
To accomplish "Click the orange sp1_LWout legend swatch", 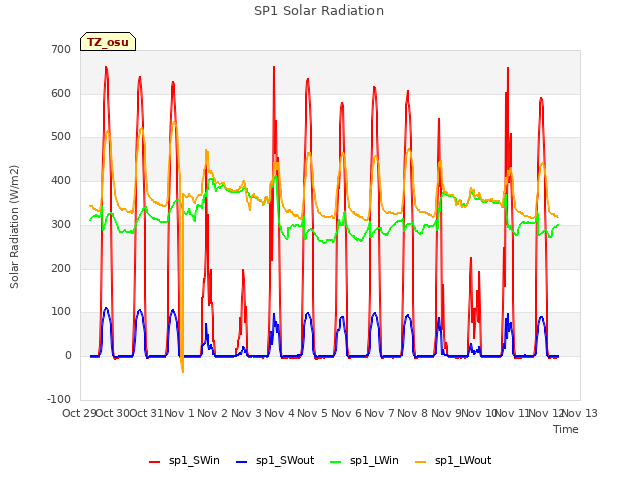I will pos(420,462).
